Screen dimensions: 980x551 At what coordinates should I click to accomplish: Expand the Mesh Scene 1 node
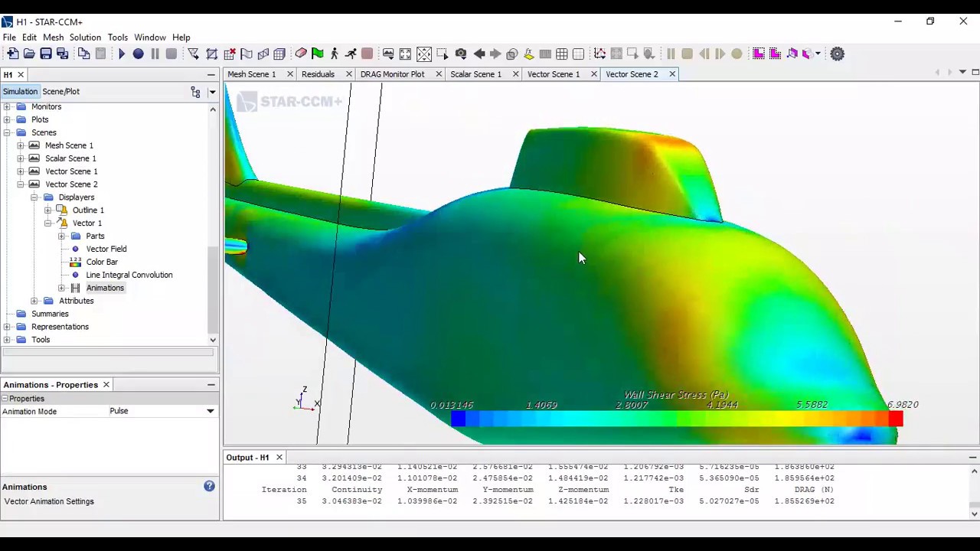tap(21, 145)
